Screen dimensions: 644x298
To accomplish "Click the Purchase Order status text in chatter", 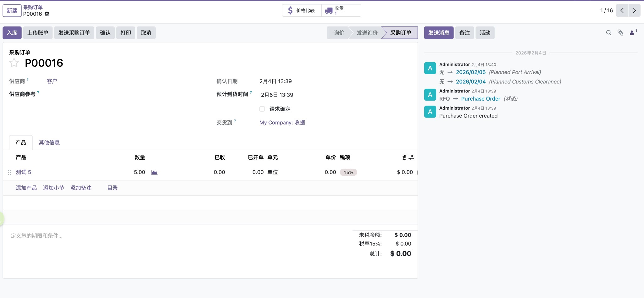I will tap(480, 99).
